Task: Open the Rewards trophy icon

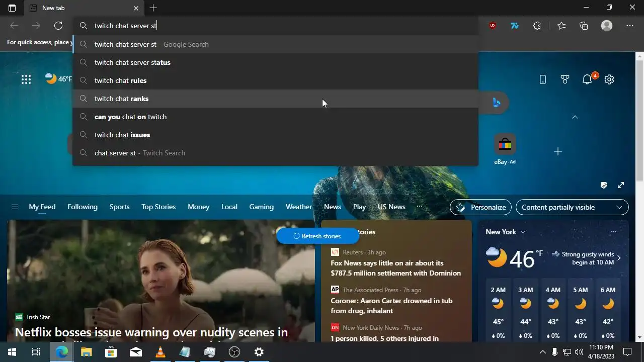Action: (565, 79)
